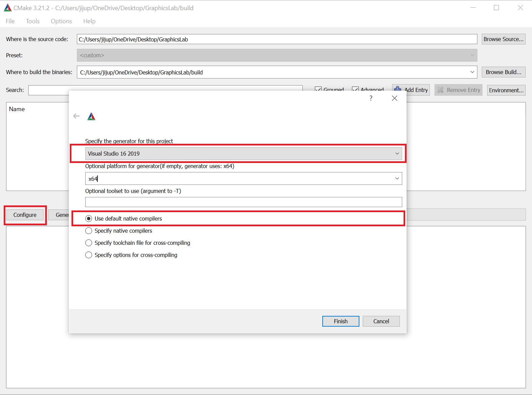Click into the optional toolset field
Image resolution: width=532 pixels, height=395 pixels.
243,202
